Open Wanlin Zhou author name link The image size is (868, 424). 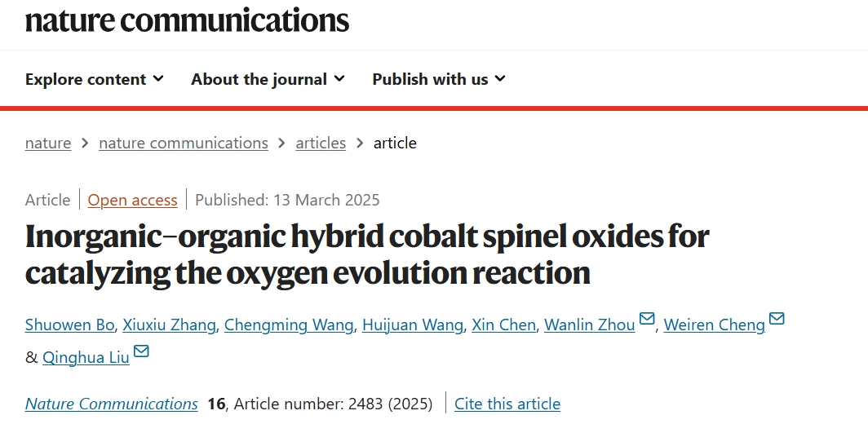pos(590,325)
